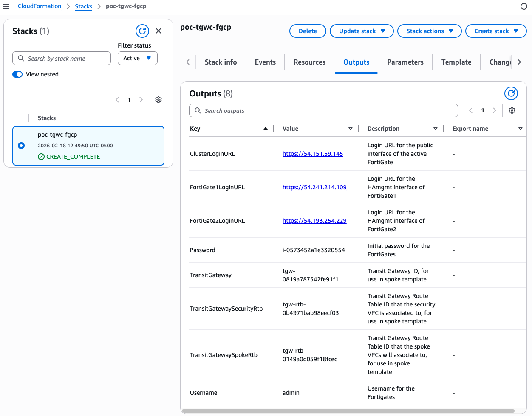
Task: Refresh the Stacks list
Action: [x=142, y=31]
